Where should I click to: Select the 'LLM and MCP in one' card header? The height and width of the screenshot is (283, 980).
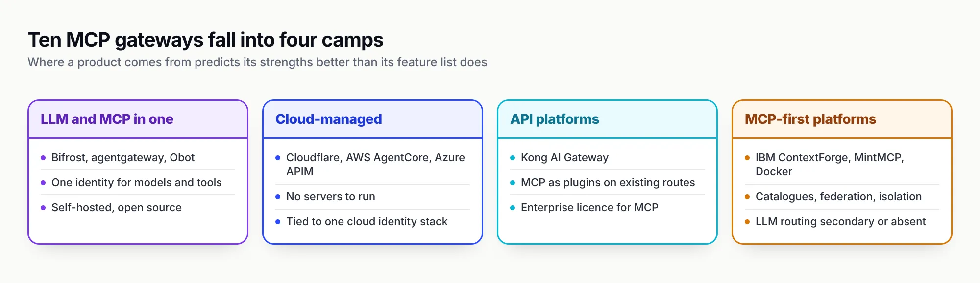[138, 119]
